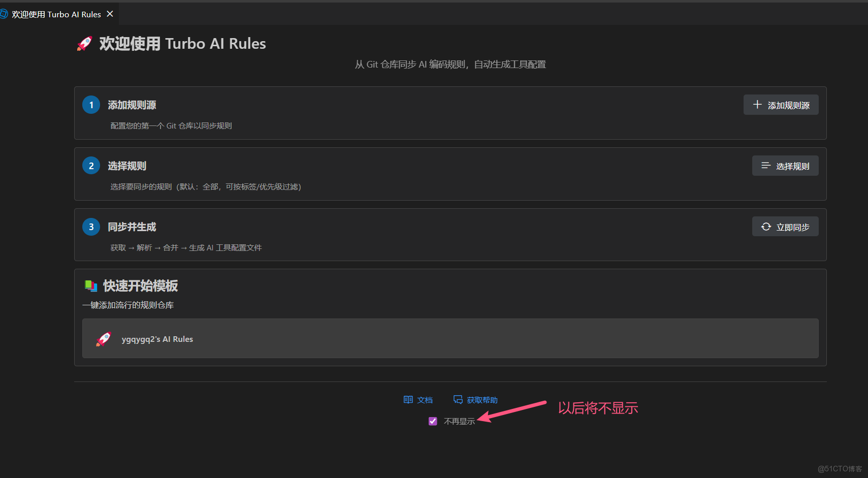Click the step 2 number badge
Screen dimensions: 868x478
click(x=91, y=166)
